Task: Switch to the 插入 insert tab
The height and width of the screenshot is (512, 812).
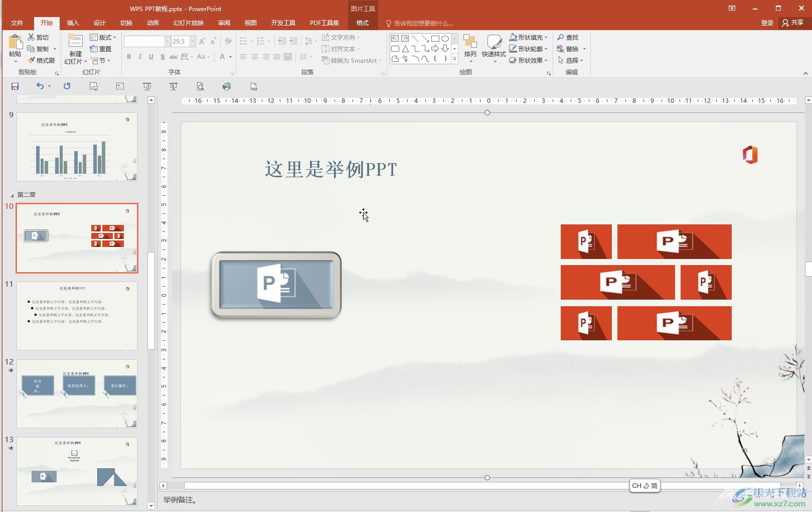Action: click(73, 23)
